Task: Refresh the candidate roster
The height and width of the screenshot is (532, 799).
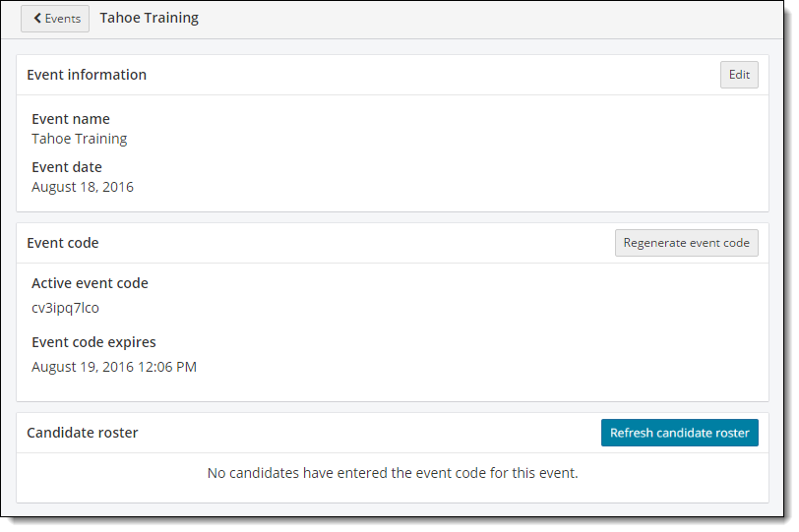Action: point(679,433)
